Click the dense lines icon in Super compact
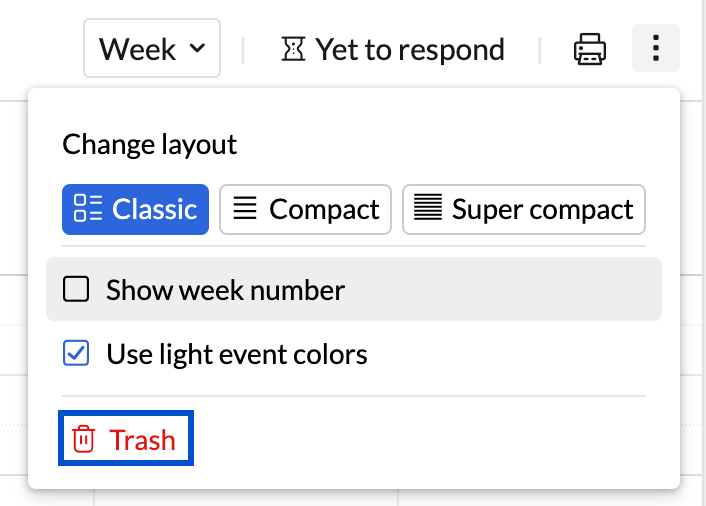The width and height of the screenshot is (706, 506). (x=428, y=209)
